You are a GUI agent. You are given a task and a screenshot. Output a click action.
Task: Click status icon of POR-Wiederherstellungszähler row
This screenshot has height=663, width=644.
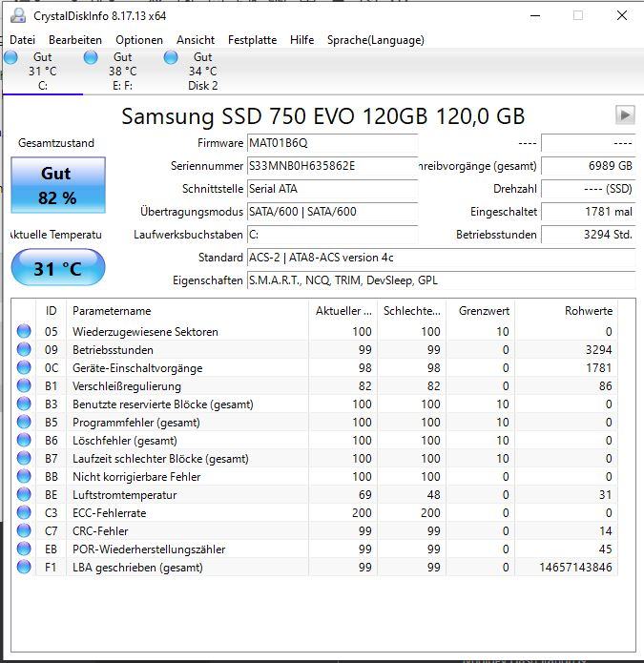click(x=24, y=549)
